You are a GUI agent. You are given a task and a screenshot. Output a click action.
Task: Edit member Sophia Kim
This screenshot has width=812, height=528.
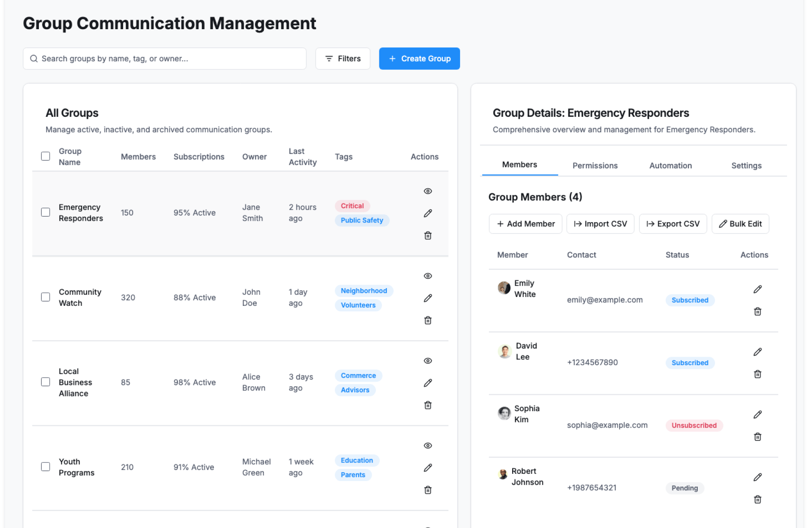tap(757, 415)
